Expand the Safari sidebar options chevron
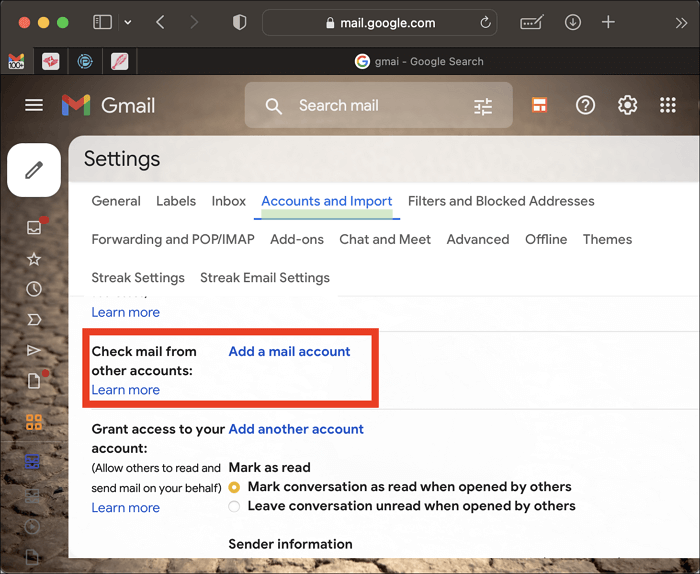Viewport: 700px width, 574px height. click(x=127, y=22)
